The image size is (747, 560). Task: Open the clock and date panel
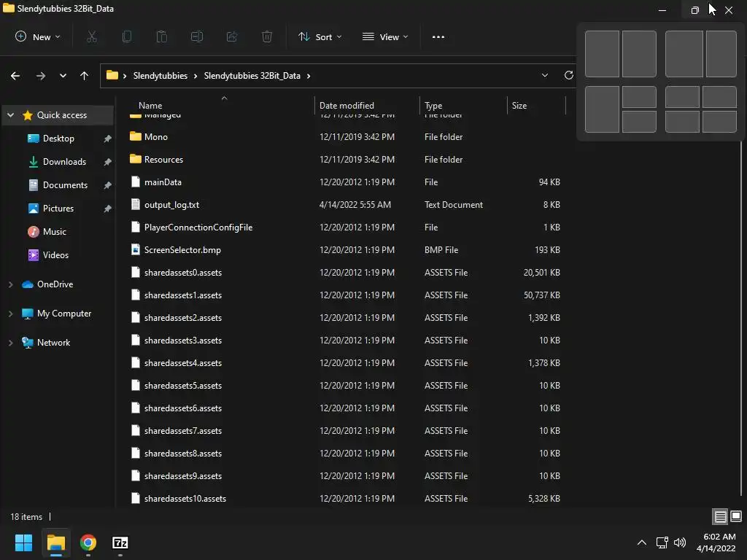point(716,542)
